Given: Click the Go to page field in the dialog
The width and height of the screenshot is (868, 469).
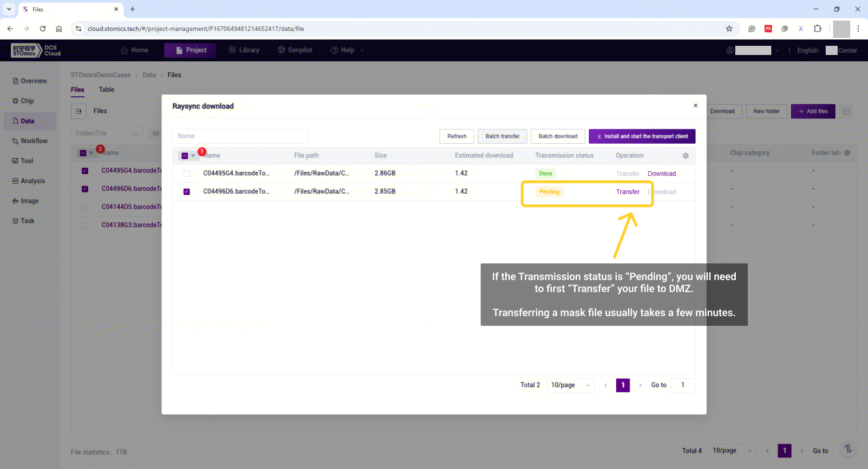Looking at the screenshot, I should [683, 385].
